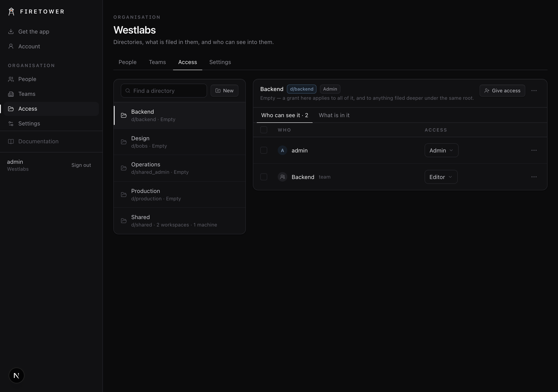Open the Documentation link in the sidebar

(x=51, y=141)
